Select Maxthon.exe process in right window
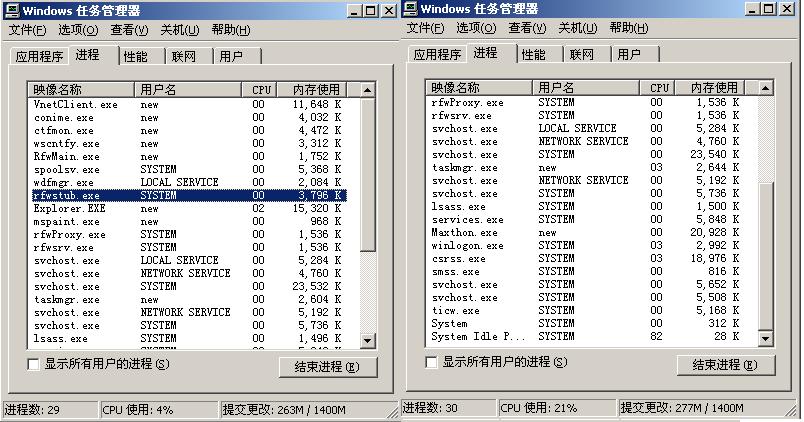804x422 pixels. pyautogui.click(x=586, y=232)
